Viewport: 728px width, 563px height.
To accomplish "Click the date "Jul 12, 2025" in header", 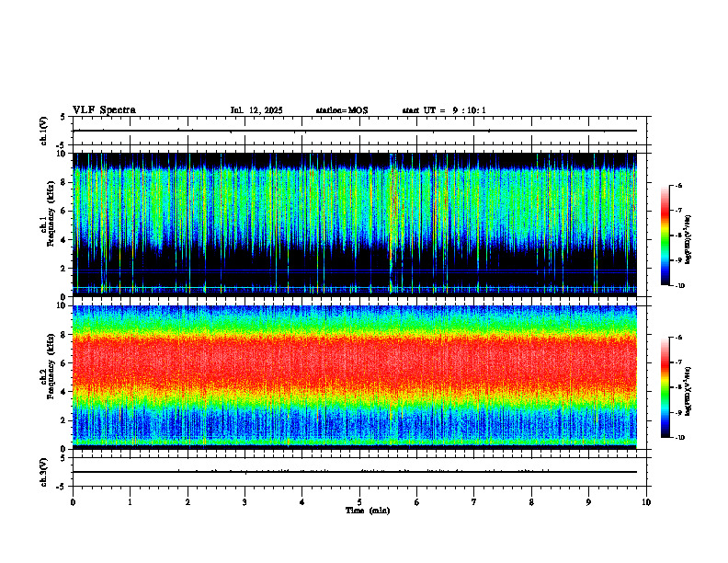I will 256,110.
